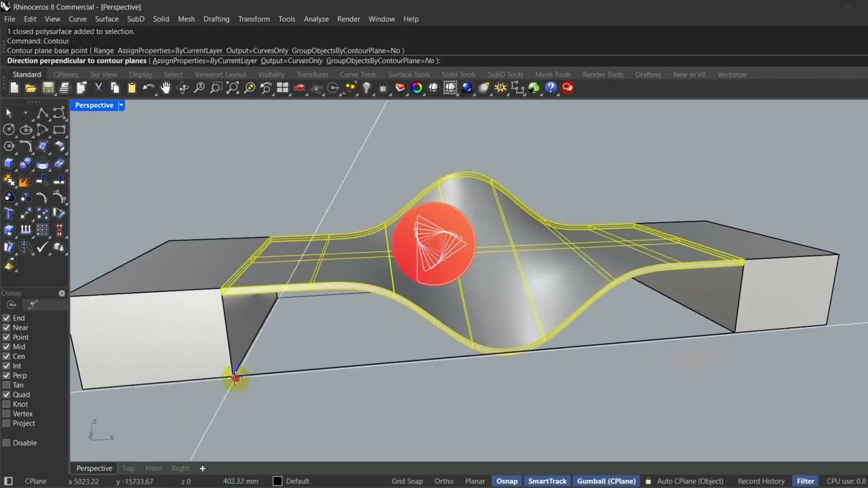Click the Zoom Extents icon
Image resolution: width=868 pixels, height=488 pixels.
233,87
